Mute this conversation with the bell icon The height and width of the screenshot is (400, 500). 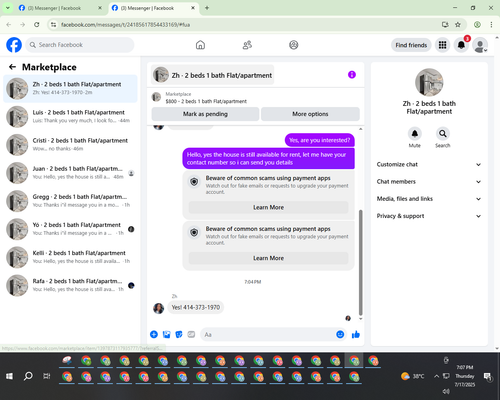(x=414, y=134)
